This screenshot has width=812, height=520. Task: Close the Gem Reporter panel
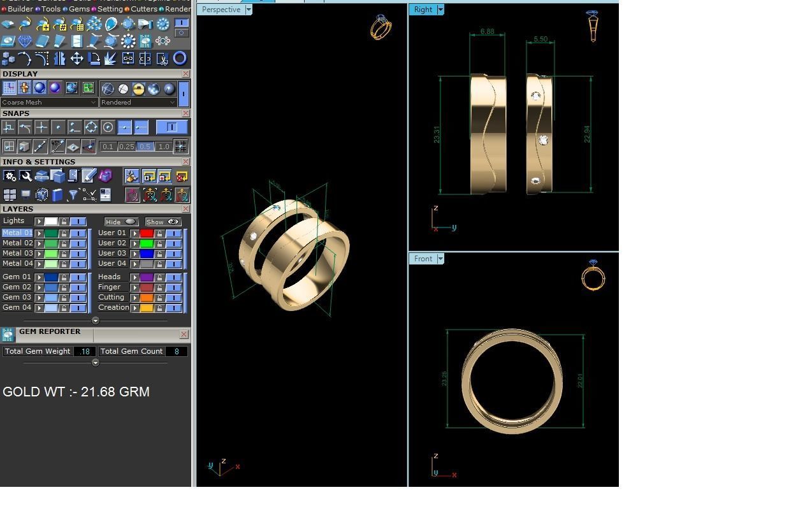(184, 334)
